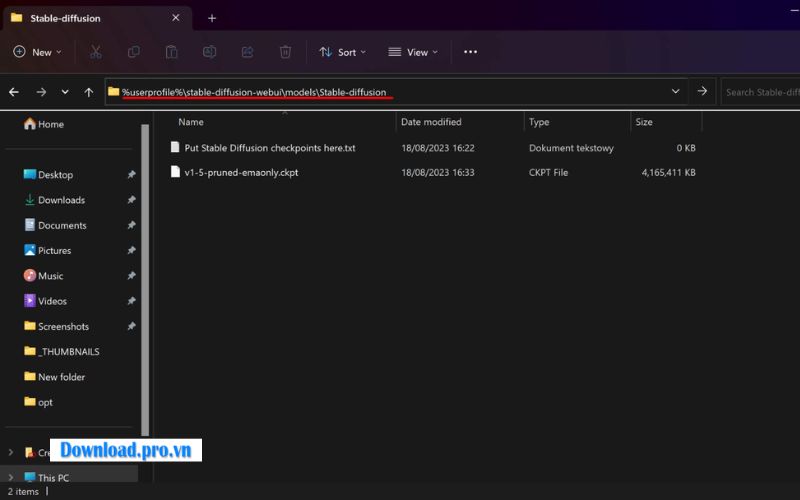The height and width of the screenshot is (500, 800).
Task: Click the Go to arrow button
Action: (703, 92)
